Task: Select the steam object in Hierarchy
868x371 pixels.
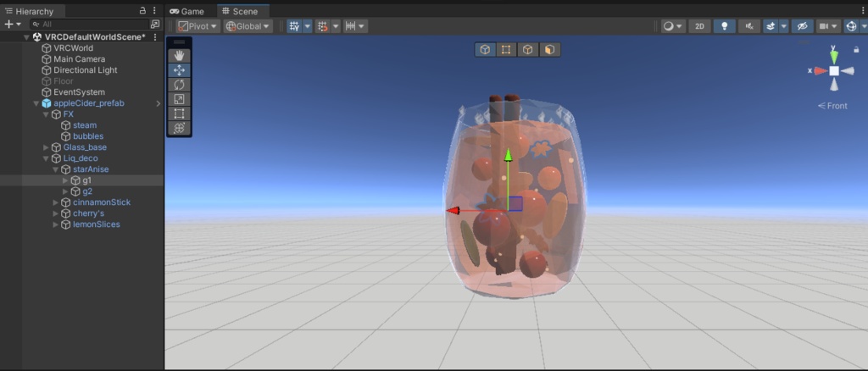Action: tap(85, 125)
